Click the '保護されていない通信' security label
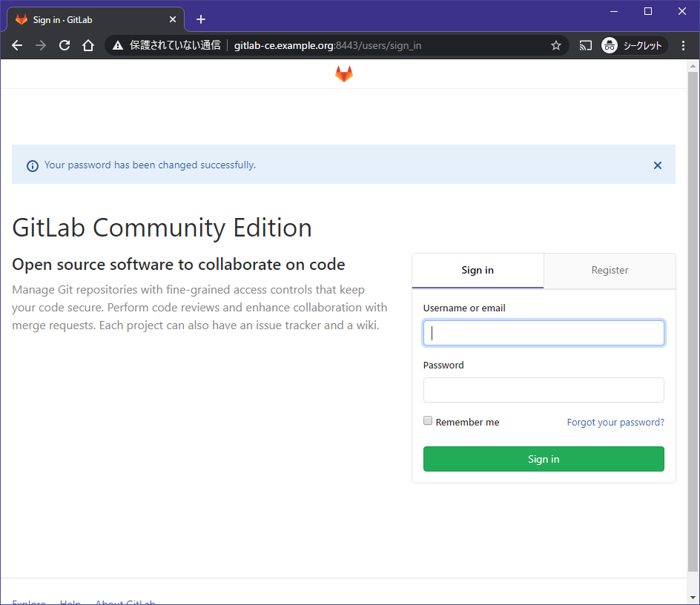700x605 pixels. click(x=175, y=45)
